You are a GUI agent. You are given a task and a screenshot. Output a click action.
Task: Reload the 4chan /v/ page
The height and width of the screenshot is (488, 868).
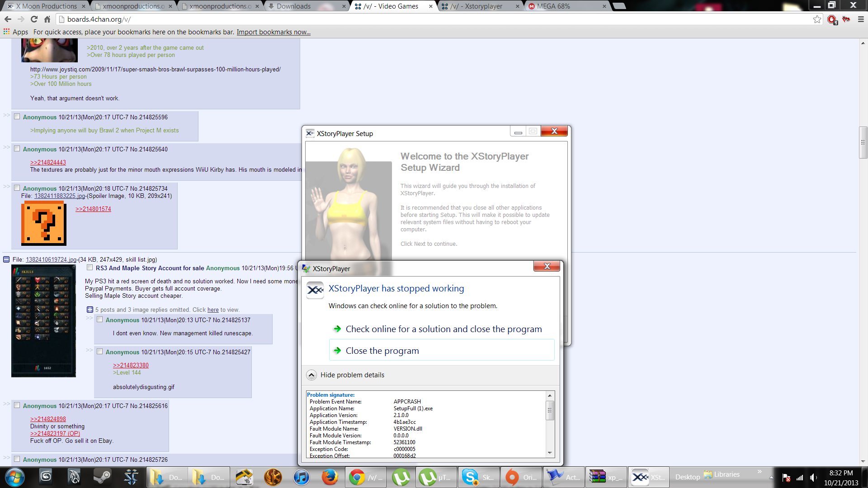coord(34,19)
